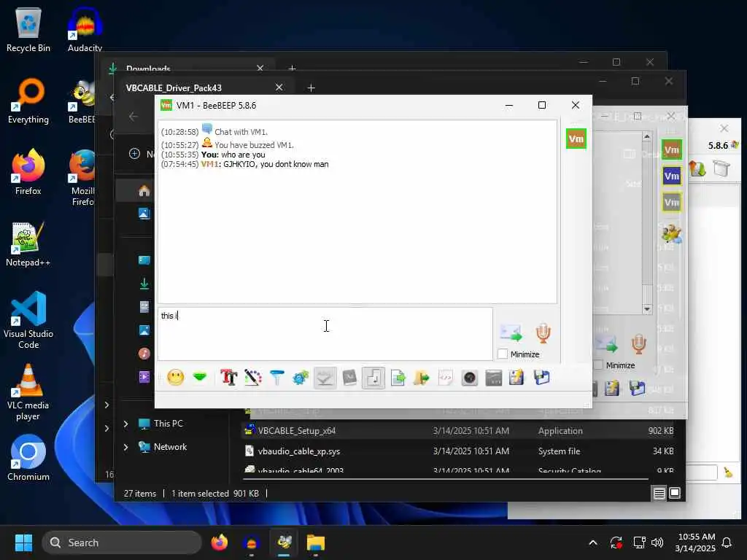The height and width of the screenshot is (560, 747).
Task: Enable the Minimize checkbox in VM1 chat
Action: click(x=502, y=354)
